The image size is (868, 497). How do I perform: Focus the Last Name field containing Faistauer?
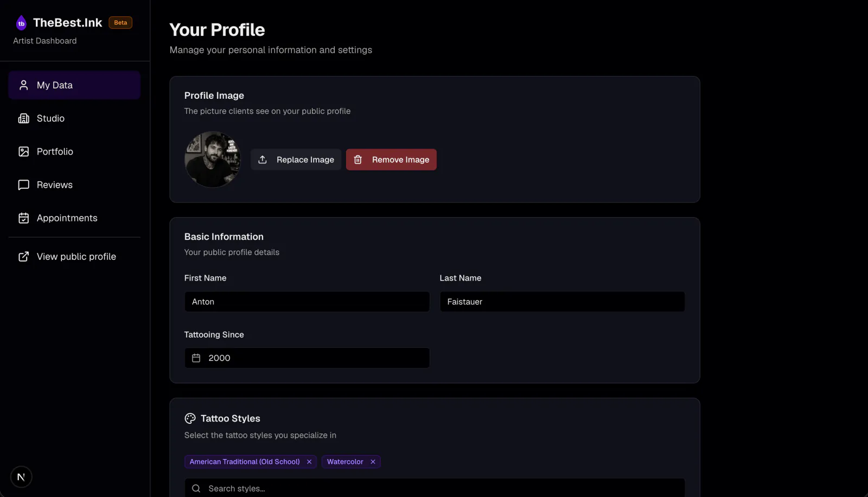pos(562,302)
